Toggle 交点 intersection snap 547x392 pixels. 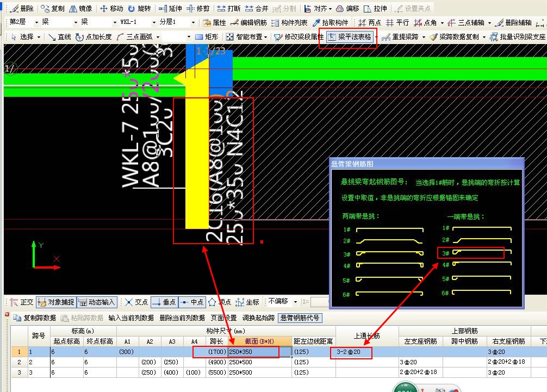click(136, 302)
